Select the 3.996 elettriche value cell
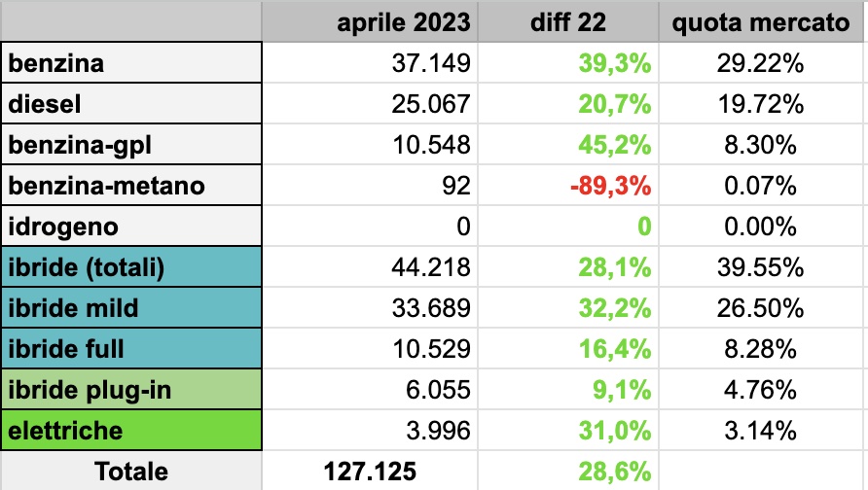This screenshot has width=868, height=490. (x=370, y=431)
